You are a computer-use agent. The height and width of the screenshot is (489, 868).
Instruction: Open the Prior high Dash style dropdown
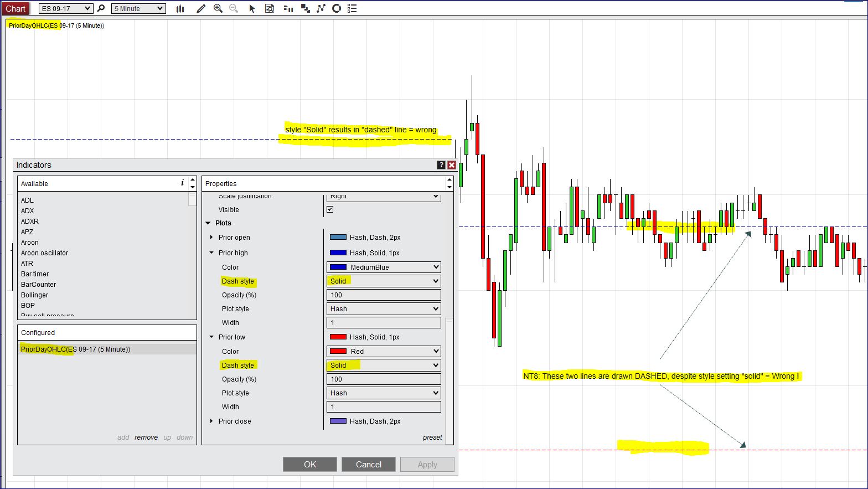[x=384, y=281]
